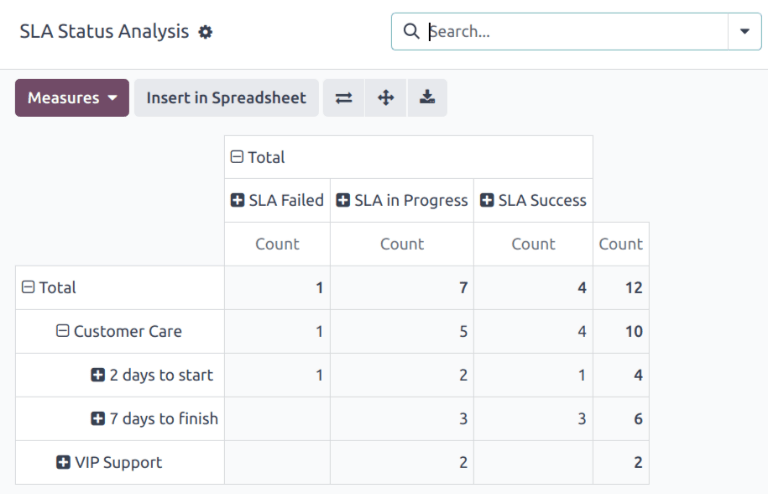This screenshot has height=494, width=768.
Task: Open the Measures dropdown menu
Action: click(72, 98)
